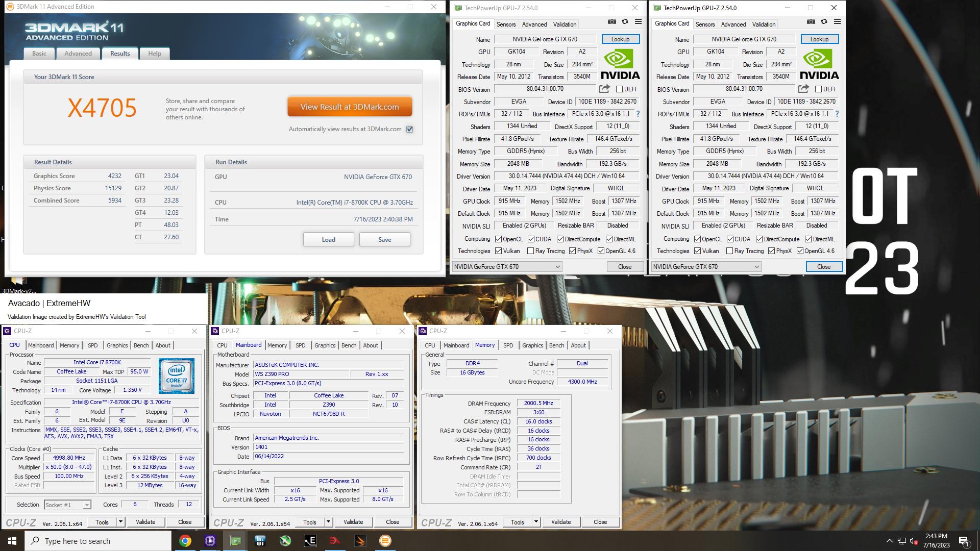This screenshot has height=551, width=980.
Task: Open Help tab in 3DMark 11
Action: 155,54
